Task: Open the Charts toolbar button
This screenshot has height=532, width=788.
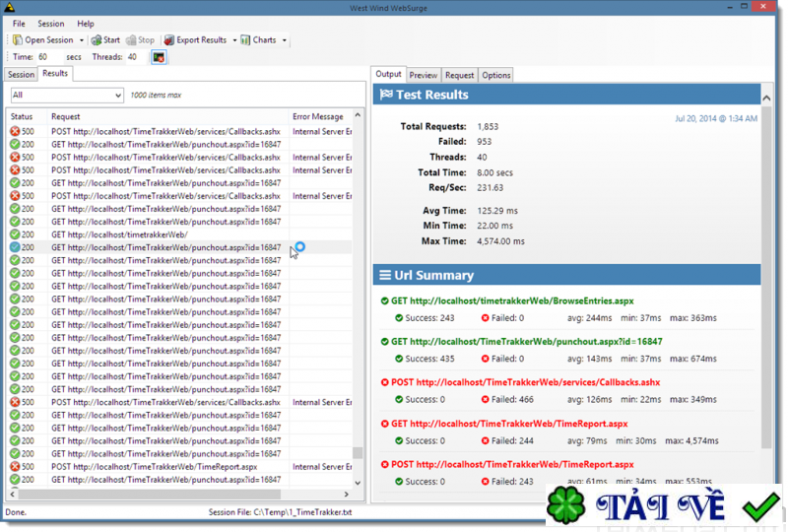Action: pyautogui.click(x=258, y=39)
